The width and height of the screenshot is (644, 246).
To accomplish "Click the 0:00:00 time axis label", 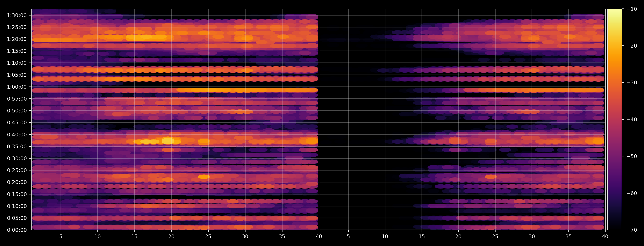I will (x=17, y=230).
